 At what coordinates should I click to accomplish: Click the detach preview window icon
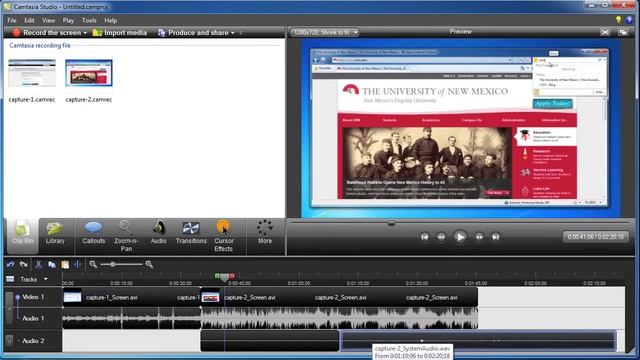point(623,32)
